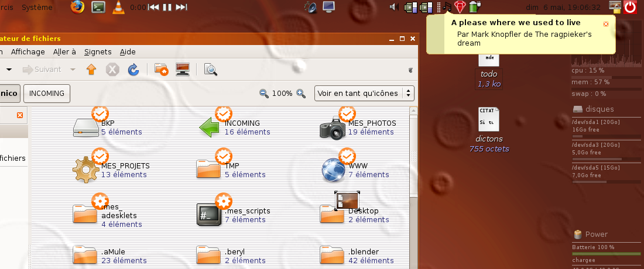The width and height of the screenshot is (644, 269).
Task: Click the "mem : 57 %" monitor text
Action: coord(590,82)
